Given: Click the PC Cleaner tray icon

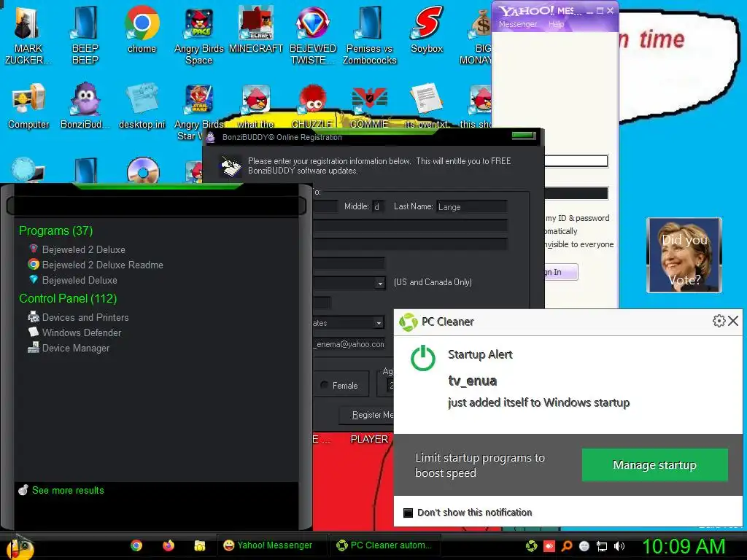Looking at the screenshot, I should pos(531,546).
